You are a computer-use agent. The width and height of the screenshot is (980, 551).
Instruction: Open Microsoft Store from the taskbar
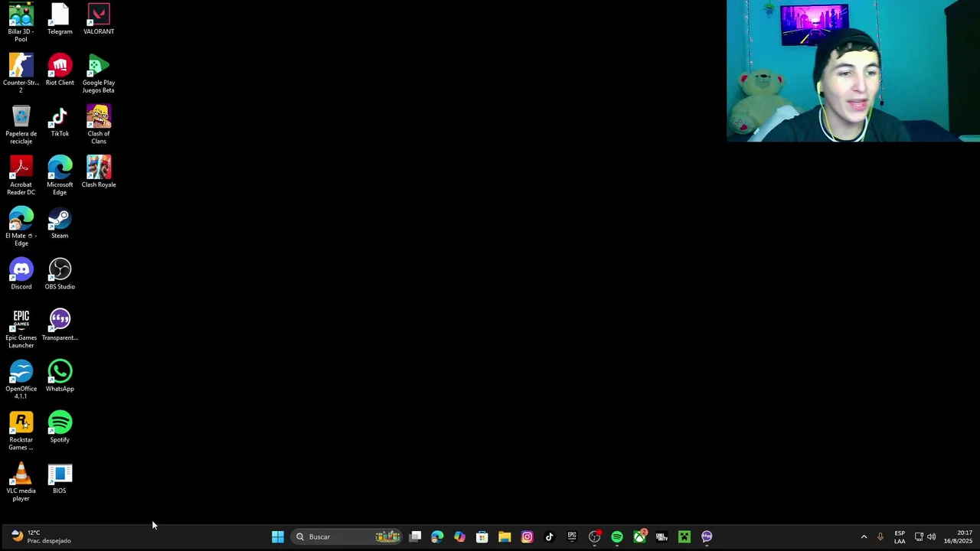tap(482, 537)
